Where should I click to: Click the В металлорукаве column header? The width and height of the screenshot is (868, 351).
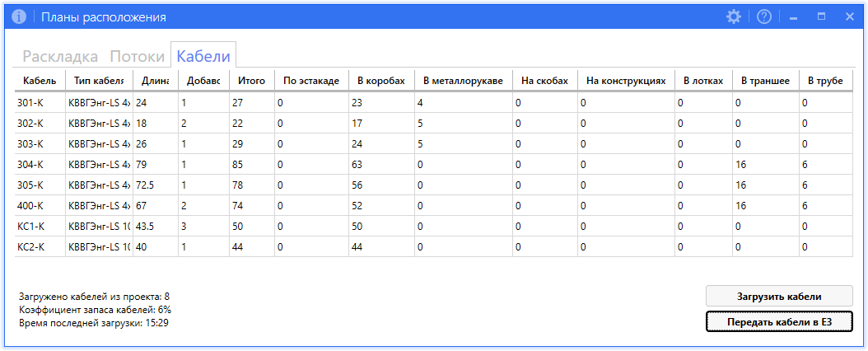click(x=463, y=81)
